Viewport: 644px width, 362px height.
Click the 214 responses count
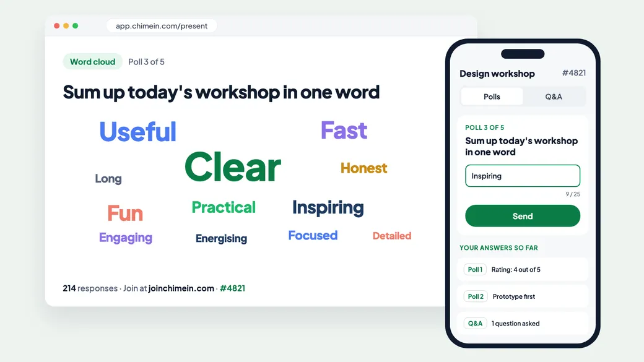(90, 288)
